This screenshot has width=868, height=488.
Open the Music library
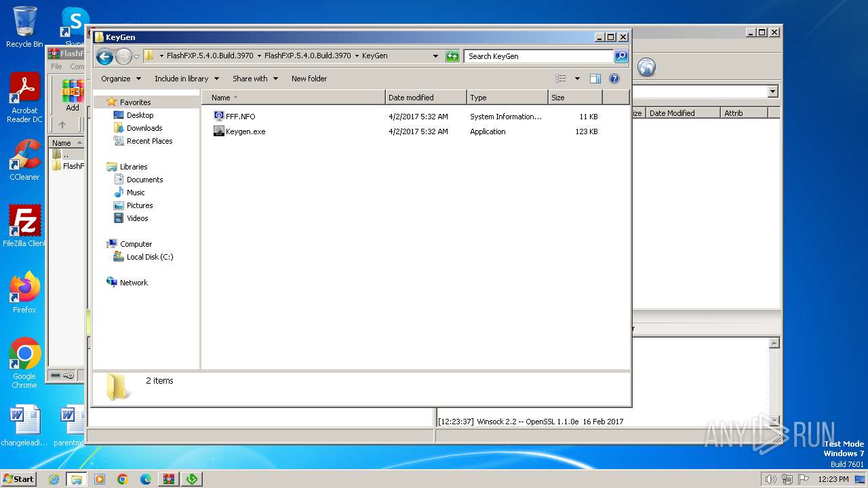point(136,192)
